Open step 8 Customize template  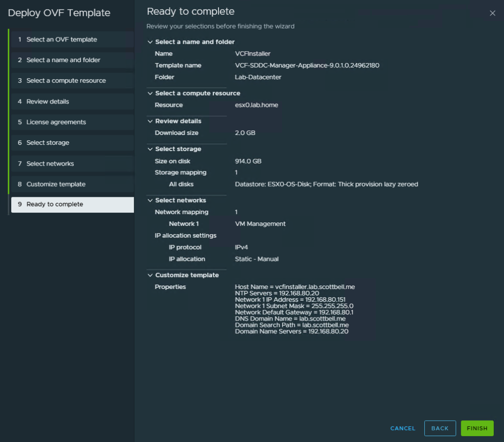click(x=56, y=184)
